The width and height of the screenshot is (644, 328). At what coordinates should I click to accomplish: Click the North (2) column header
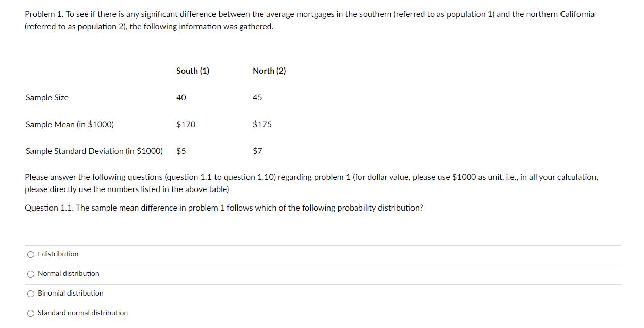pos(269,71)
